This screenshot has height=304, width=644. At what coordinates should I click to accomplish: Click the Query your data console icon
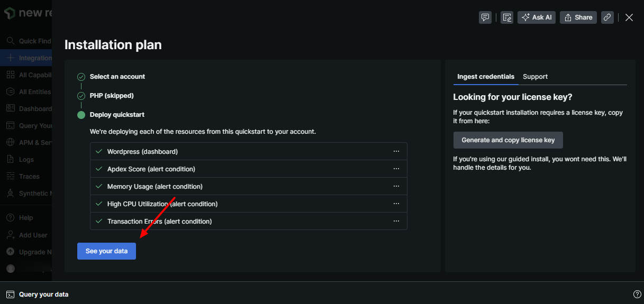10,294
